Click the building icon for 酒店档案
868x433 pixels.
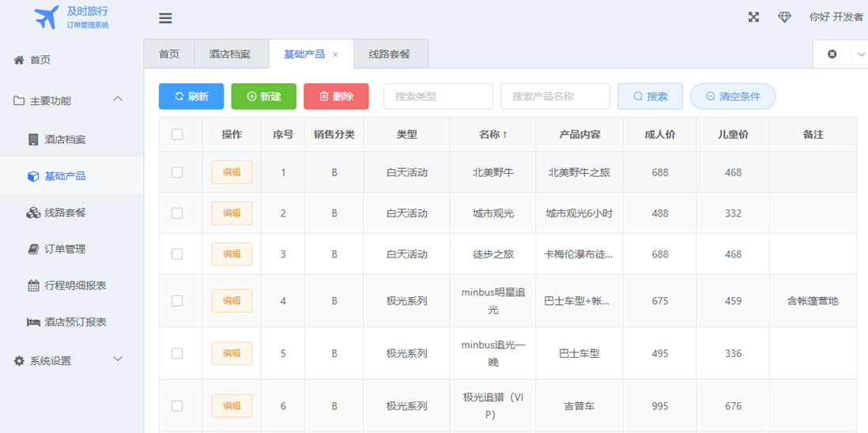pos(33,139)
